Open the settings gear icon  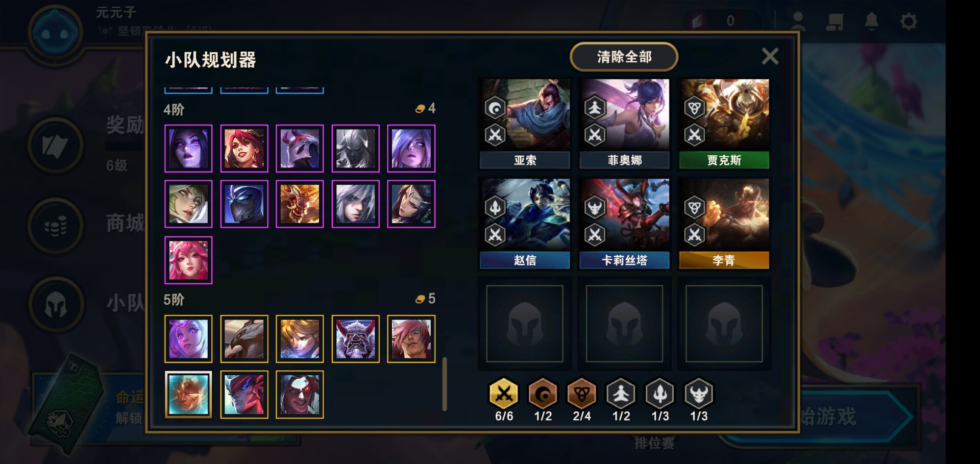pos(909,21)
